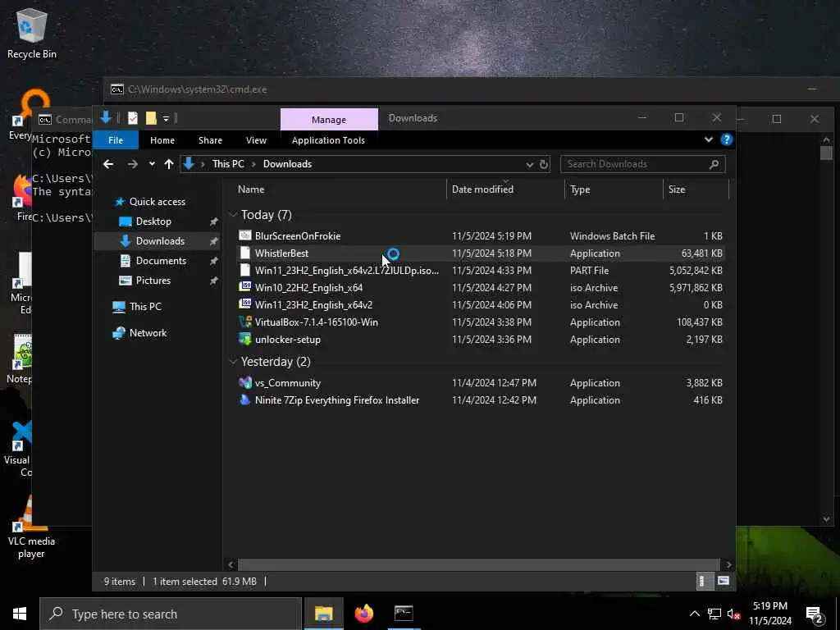Open the File ribbon tab

(115, 140)
